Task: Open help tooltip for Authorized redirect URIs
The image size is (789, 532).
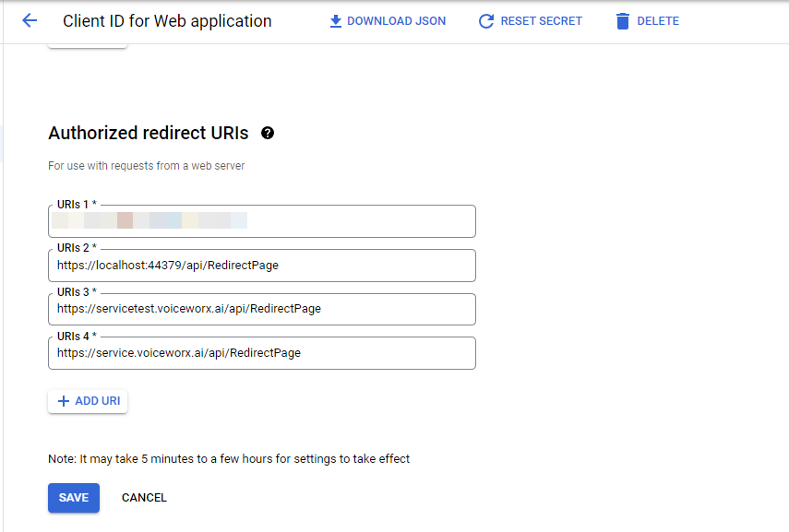Action: pos(268,133)
